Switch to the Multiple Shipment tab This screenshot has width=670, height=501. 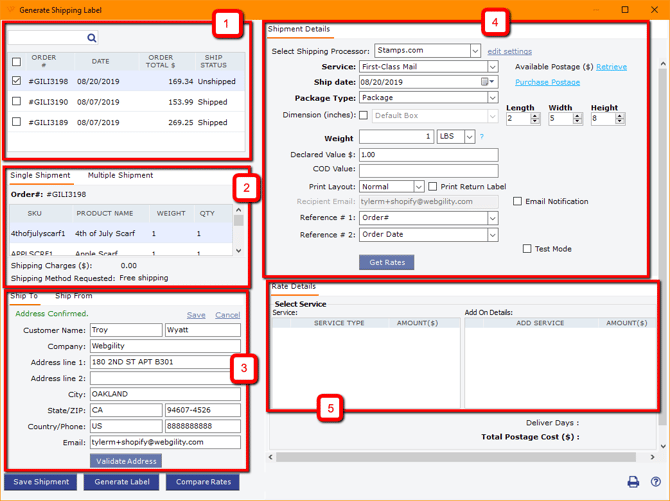[120, 175]
